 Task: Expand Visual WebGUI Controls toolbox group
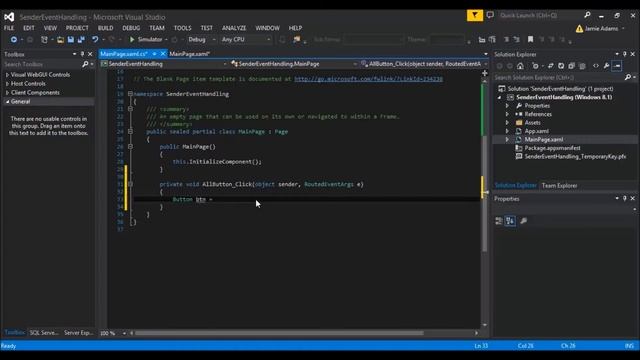pyautogui.click(x=7, y=75)
